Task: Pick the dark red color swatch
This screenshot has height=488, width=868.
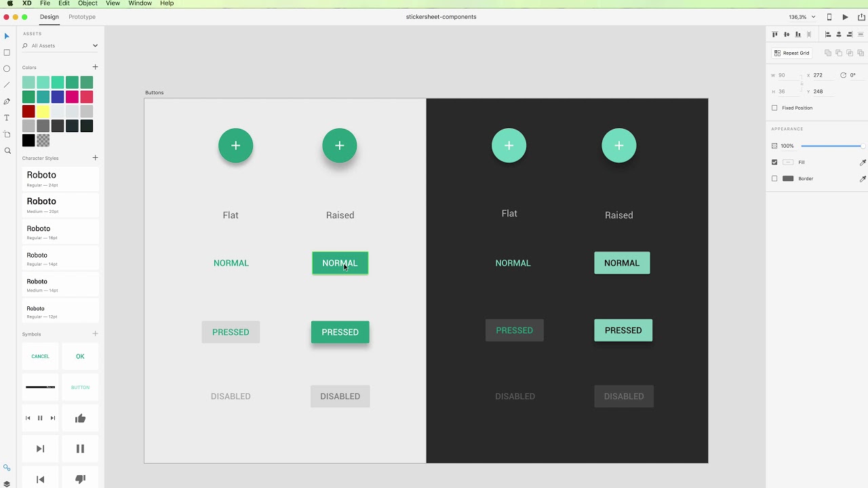Action: pos(28,111)
